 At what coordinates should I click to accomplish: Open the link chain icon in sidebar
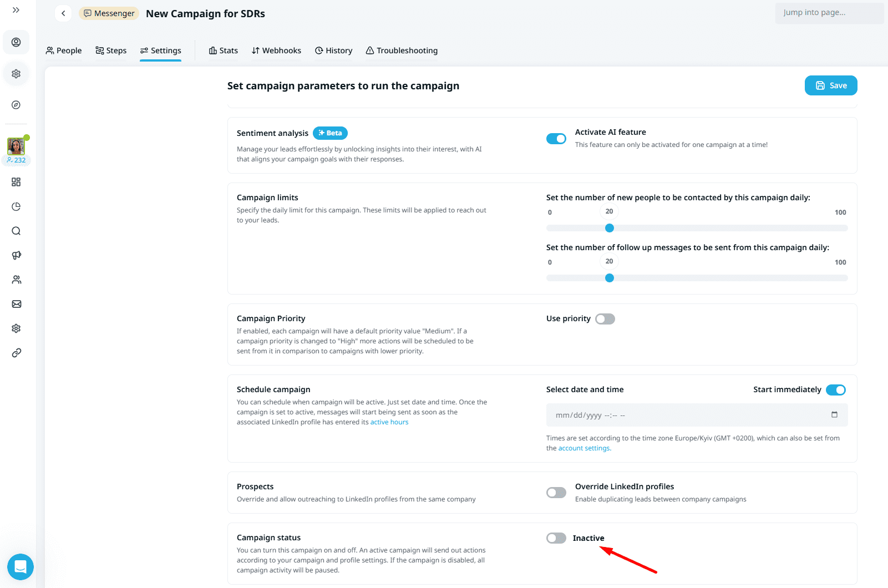coord(16,353)
